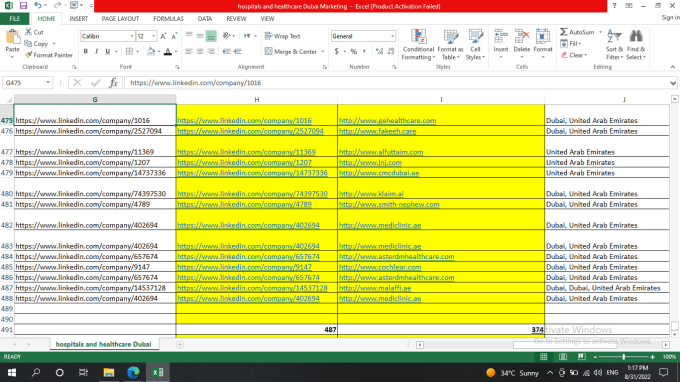Add a new sheet with plus icon

(180, 344)
